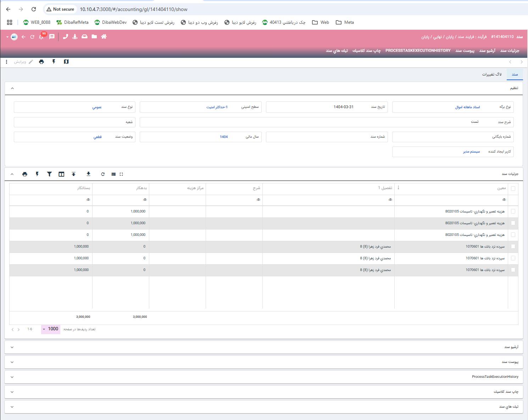Open the WEB_8088 bookmark

[x=37, y=22]
